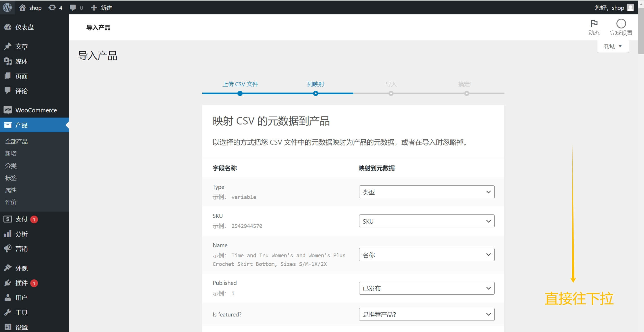Click the 列映射 step label

point(316,84)
